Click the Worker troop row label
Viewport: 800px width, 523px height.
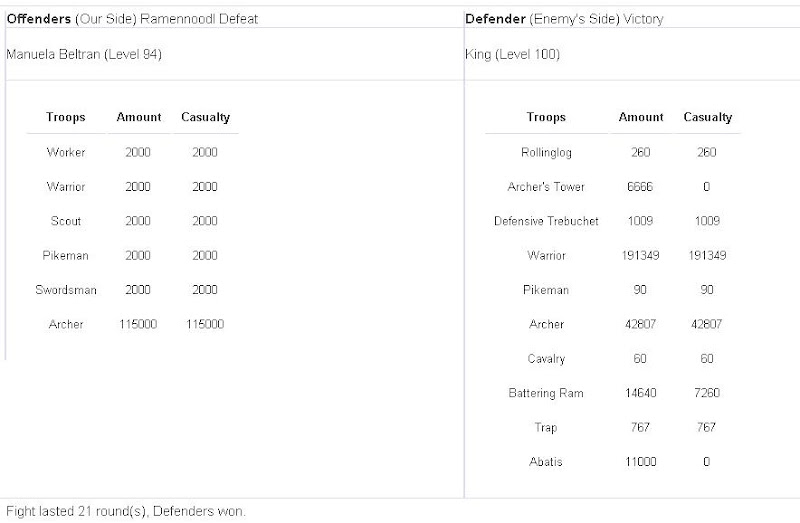66,152
